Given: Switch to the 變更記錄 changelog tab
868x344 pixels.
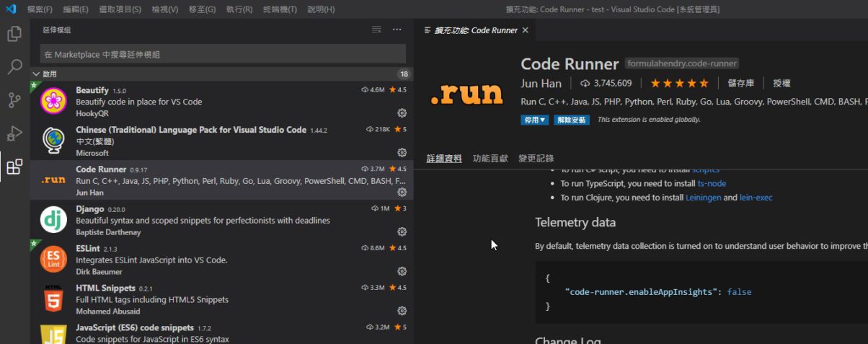Looking at the screenshot, I should [536, 159].
